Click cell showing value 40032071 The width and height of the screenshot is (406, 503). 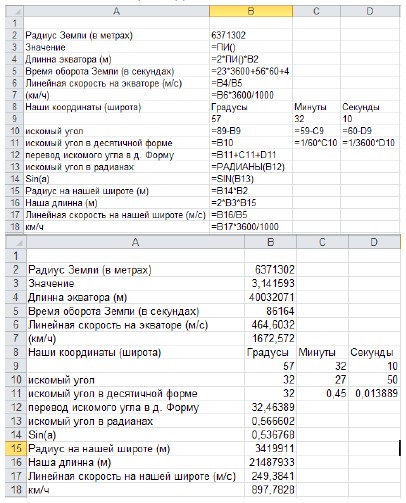270,297
